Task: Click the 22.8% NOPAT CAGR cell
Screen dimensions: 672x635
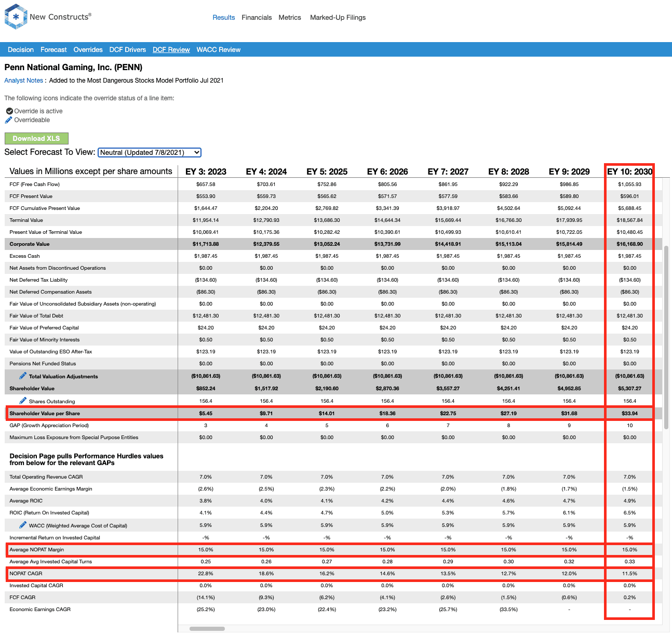Action: point(206,574)
